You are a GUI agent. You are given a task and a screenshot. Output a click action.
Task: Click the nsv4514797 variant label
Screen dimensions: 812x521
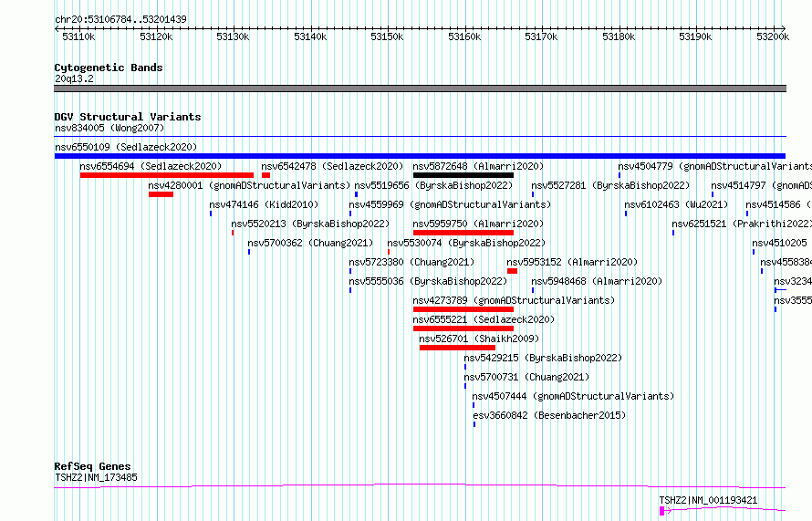point(761,185)
